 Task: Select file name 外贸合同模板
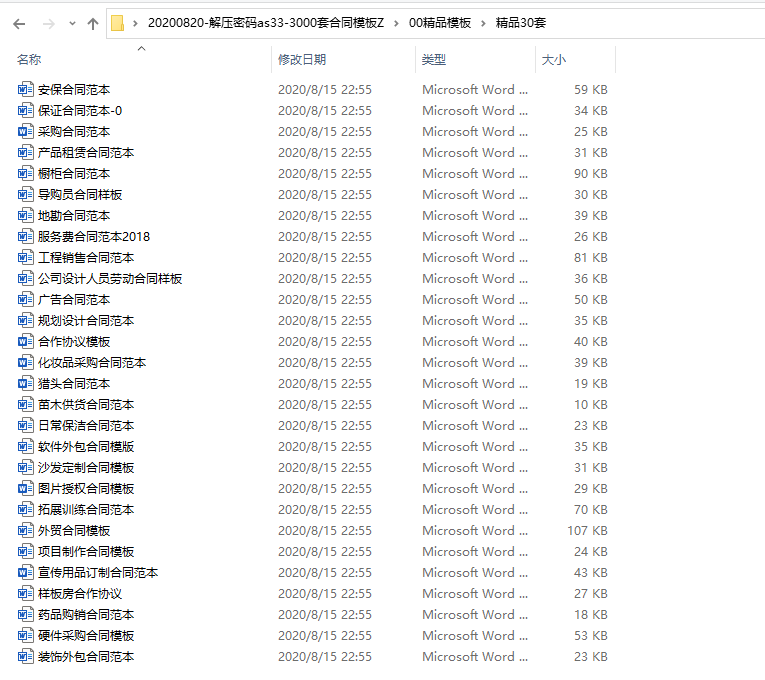click(x=74, y=530)
